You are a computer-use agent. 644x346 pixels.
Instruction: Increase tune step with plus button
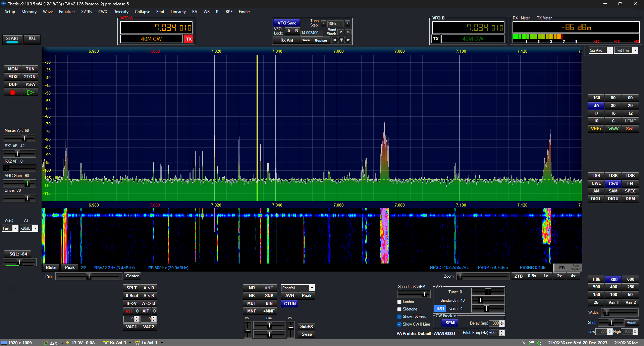pos(347,23)
